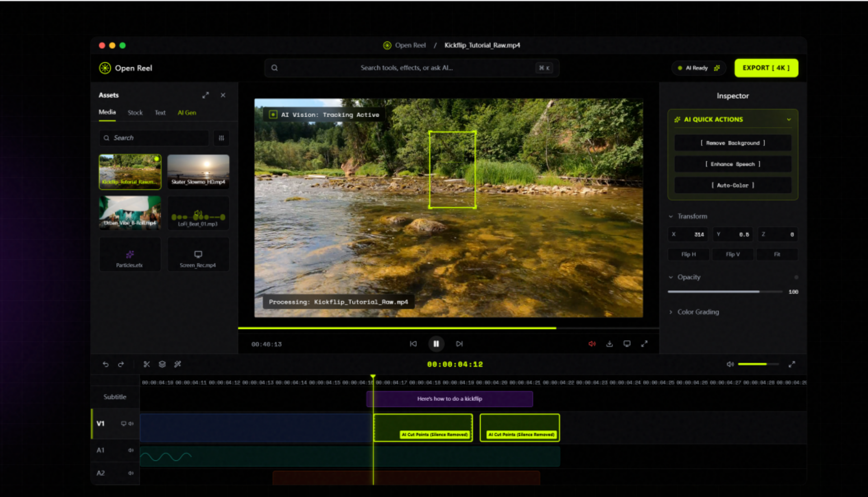Click the Open Reel logo icon

pyautogui.click(x=105, y=68)
